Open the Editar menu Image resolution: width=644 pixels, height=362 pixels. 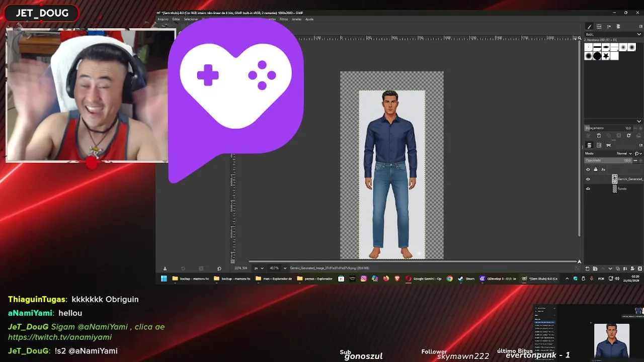[x=176, y=19]
